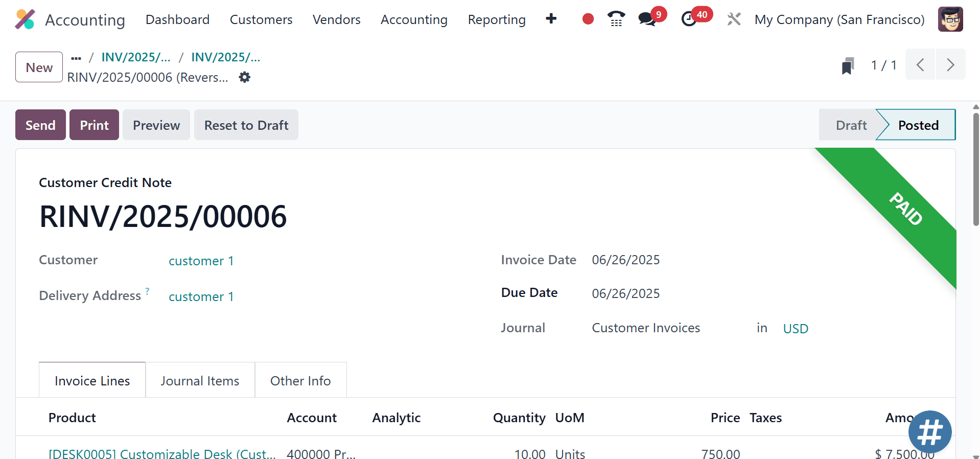This screenshot has height=459, width=980.
Task: Click the pager counter 1 / 1
Action: coord(883,65)
